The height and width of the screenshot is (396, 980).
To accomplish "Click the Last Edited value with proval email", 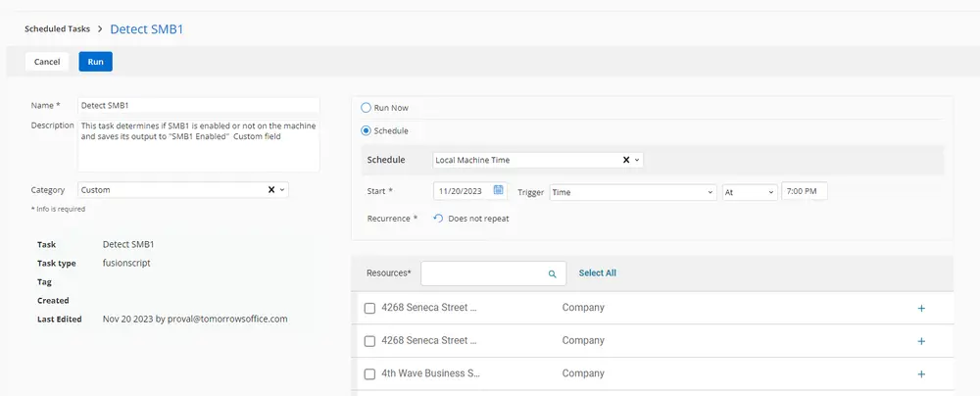I will click(195, 319).
